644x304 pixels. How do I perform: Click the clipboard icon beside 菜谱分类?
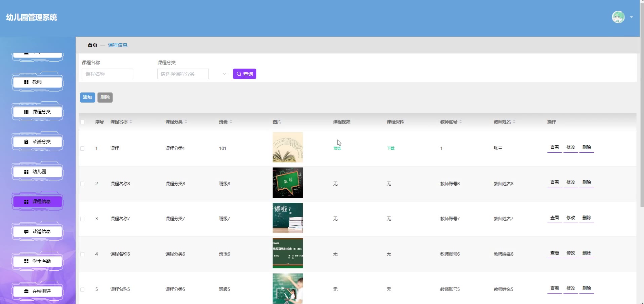[x=26, y=142]
